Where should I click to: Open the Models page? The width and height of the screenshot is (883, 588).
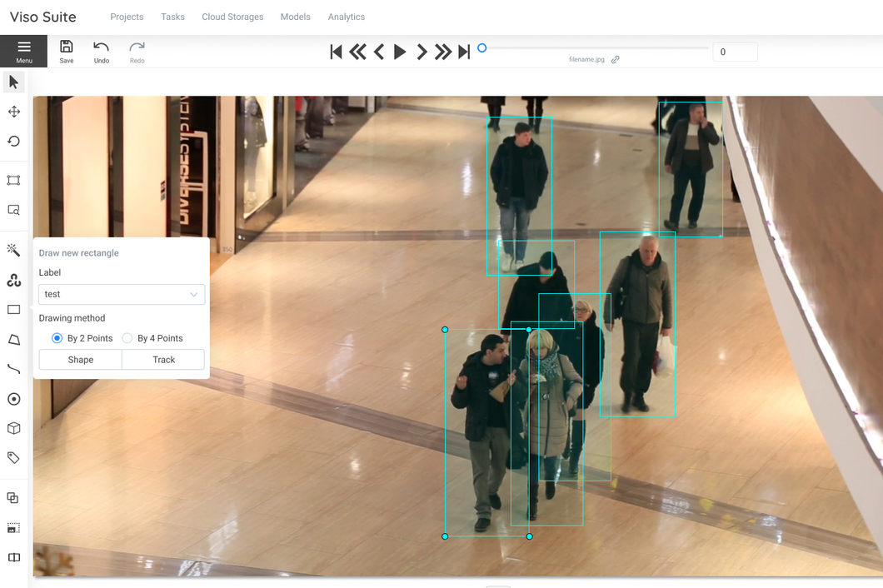click(295, 17)
